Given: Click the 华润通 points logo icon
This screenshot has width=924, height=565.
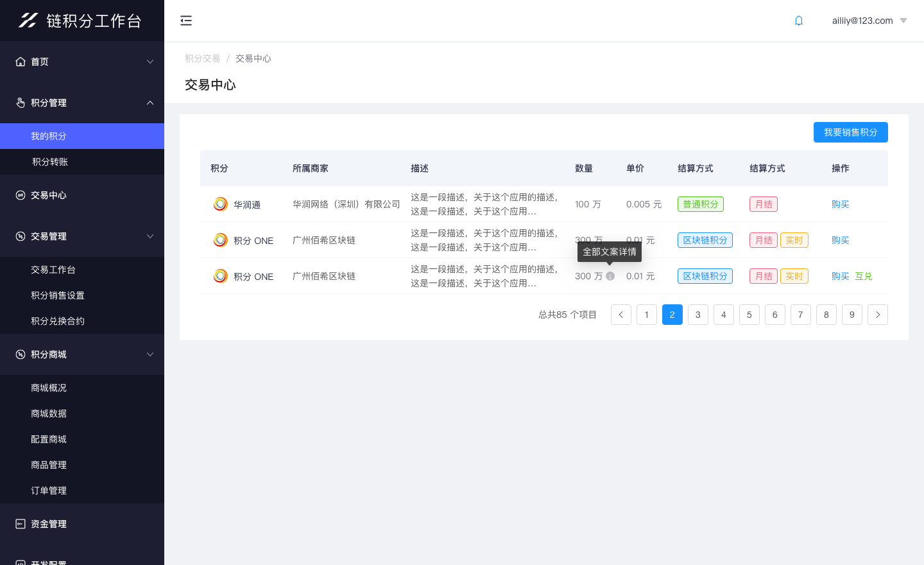Looking at the screenshot, I should (x=221, y=204).
